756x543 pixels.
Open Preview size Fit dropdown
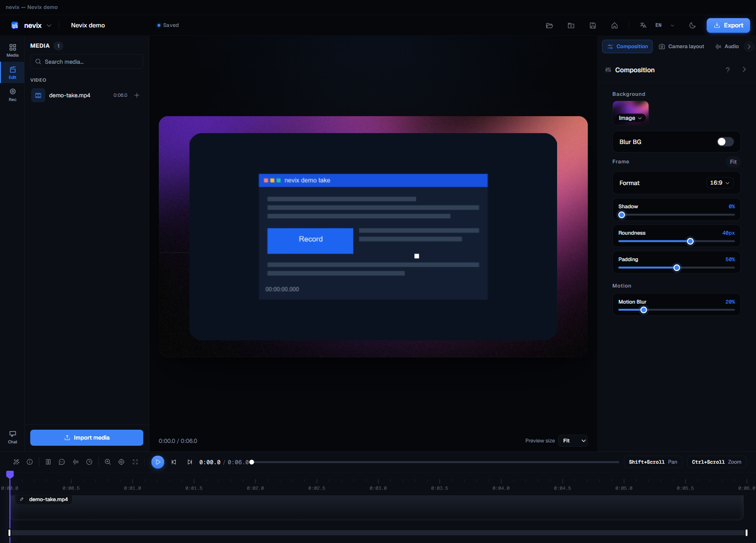click(x=573, y=441)
